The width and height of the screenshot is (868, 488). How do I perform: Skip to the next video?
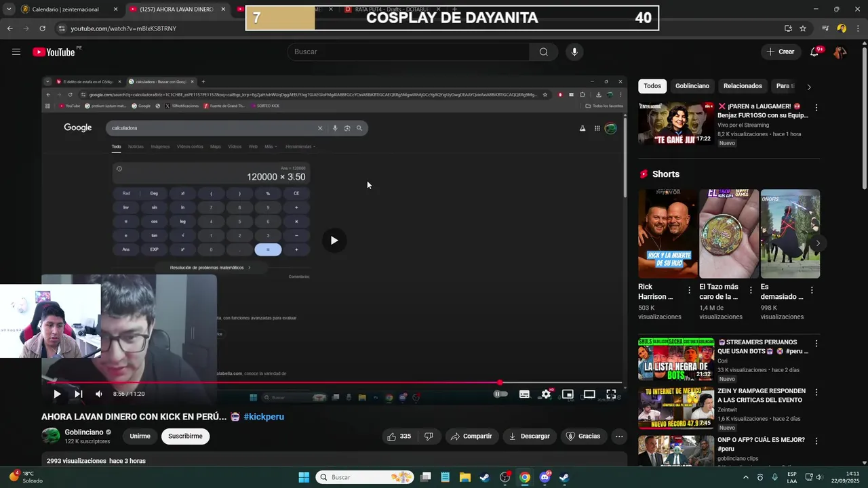pos(78,394)
